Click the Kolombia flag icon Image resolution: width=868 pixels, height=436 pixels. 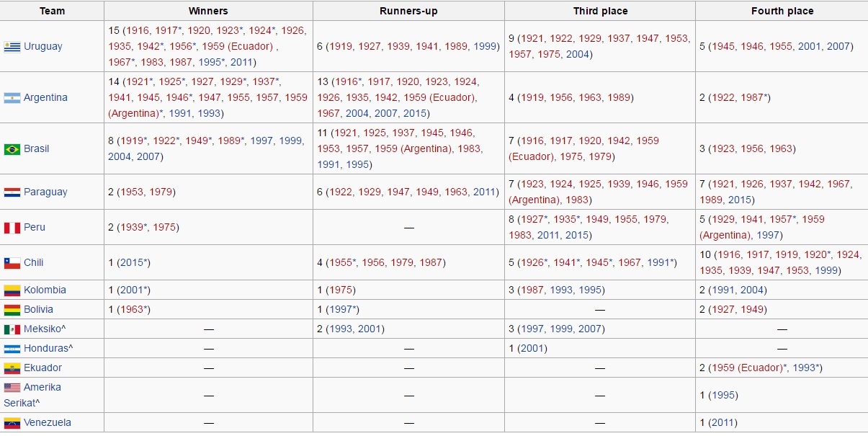(12, 290)
